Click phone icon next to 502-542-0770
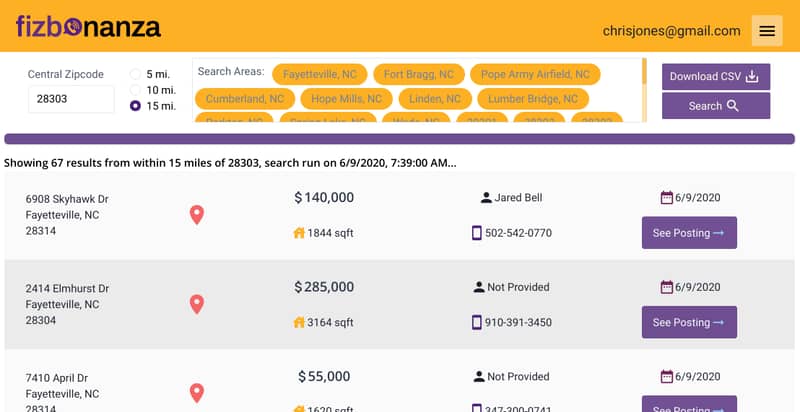 476,233
